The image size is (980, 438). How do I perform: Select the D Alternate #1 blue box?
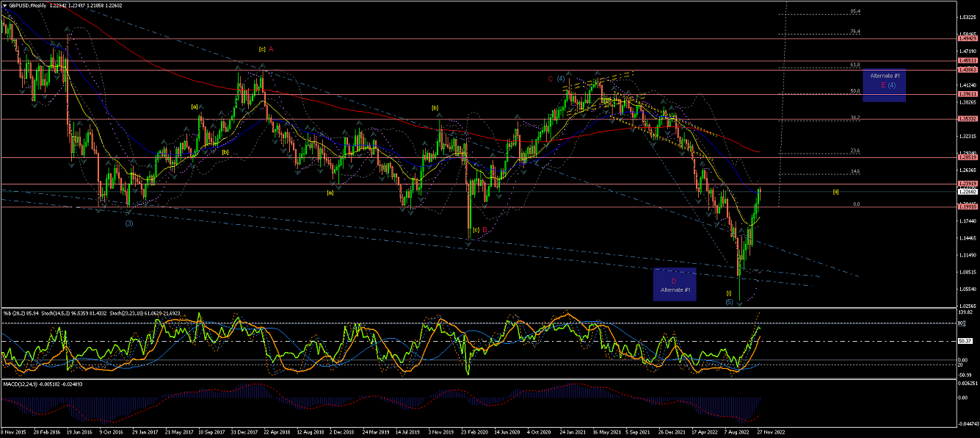click(675, 284)
